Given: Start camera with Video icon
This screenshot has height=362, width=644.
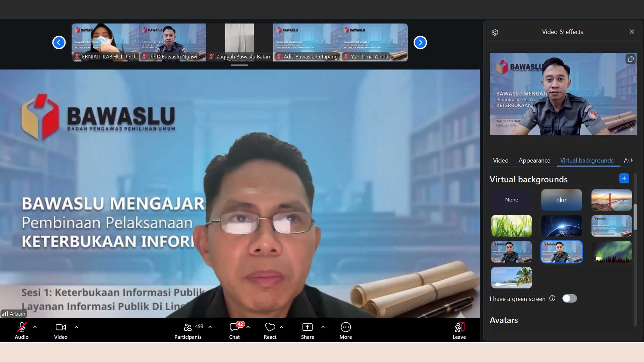Looking at the screenshot, I should coord(61,327).
